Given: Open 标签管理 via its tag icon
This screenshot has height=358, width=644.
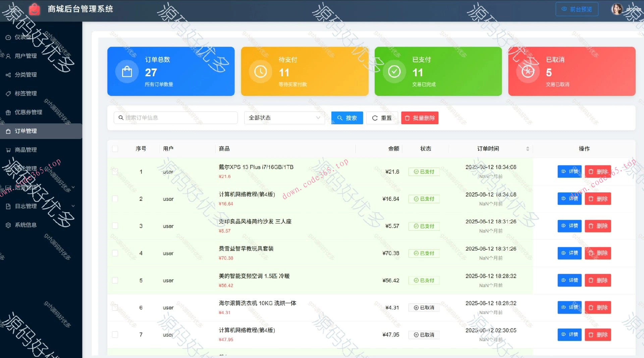Looking at the screenshot, I should (8, 93).
